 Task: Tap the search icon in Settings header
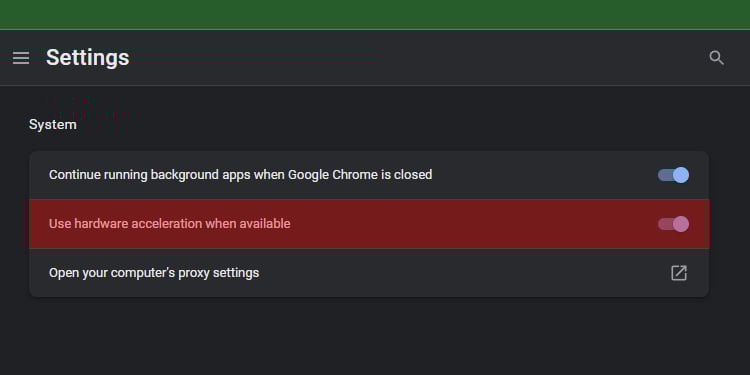716,58
